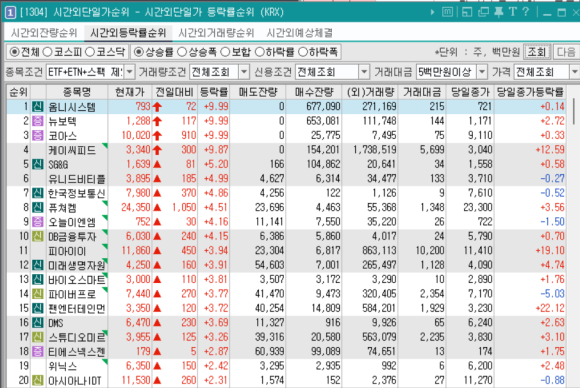This screenshot has height=388, width=580.
Task: Select the 상승률 radio button
Action: [x=139, y=52]
